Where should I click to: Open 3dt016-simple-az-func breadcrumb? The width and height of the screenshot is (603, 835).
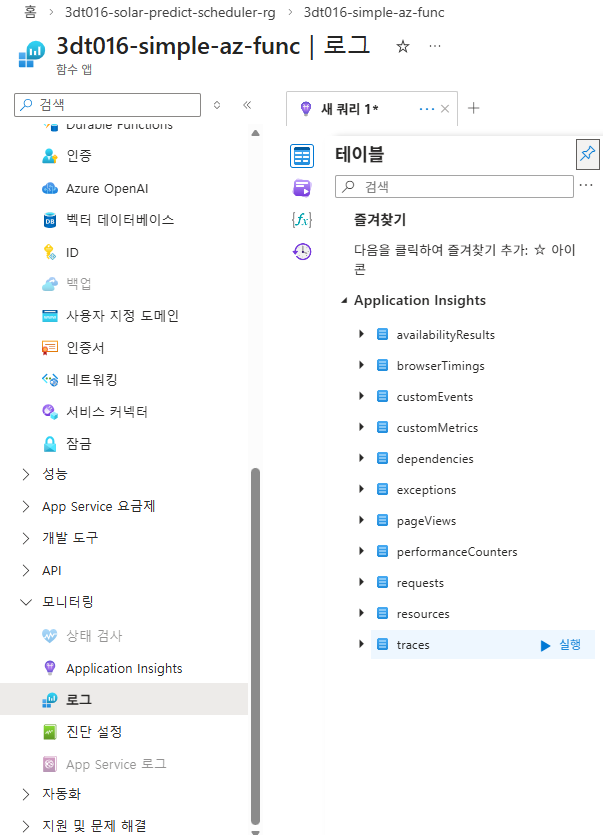coord(374,12)
